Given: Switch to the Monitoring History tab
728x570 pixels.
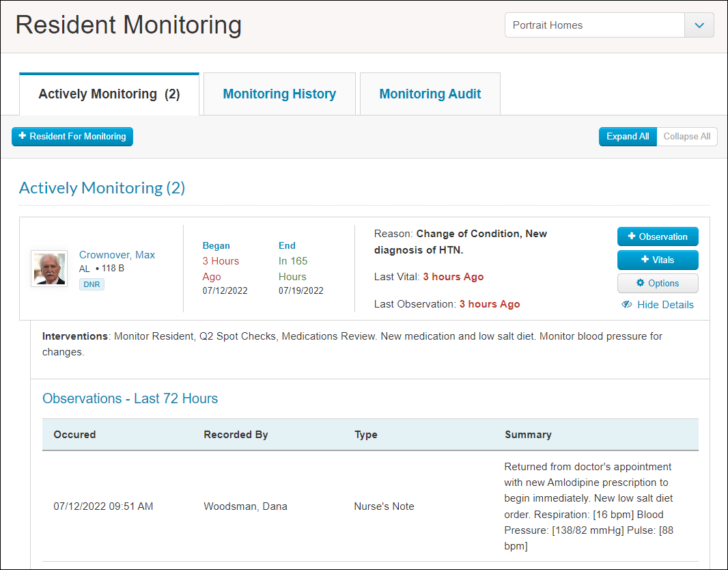Looking at the screenshot, I should tap(279, 94).
